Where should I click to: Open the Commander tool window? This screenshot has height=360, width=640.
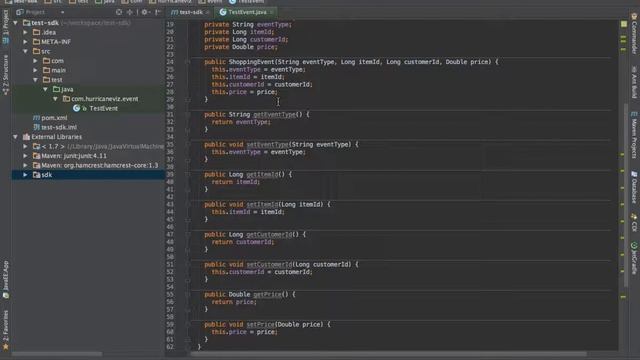click(x=634, y=33)
